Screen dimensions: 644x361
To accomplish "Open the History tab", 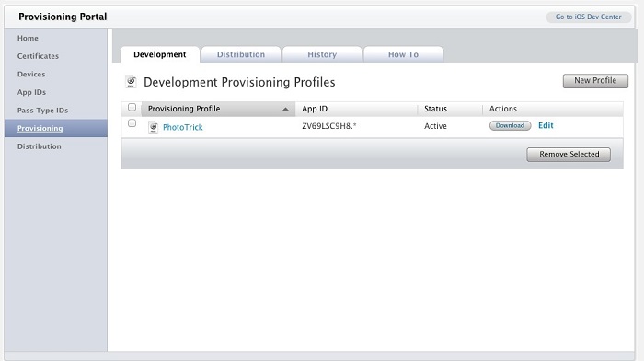I will tap(322, 54).
